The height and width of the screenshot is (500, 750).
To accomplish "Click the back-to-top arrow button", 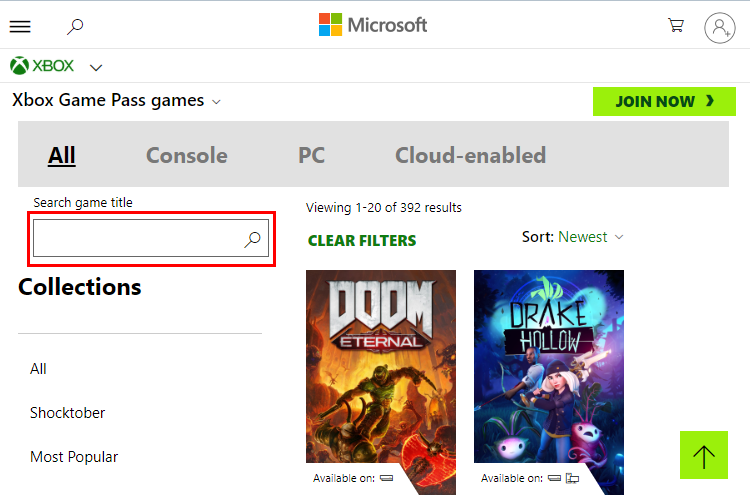I will [704, 455].
